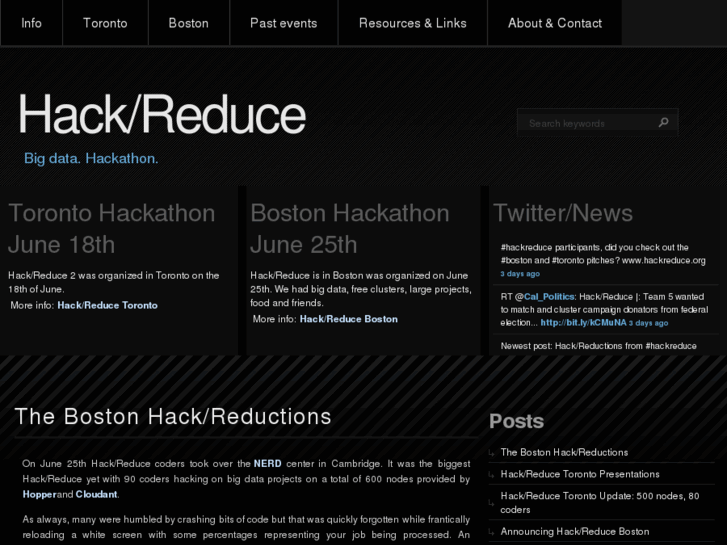Click the 'Big data. Hackathon.' tagline

click(91, 158)
